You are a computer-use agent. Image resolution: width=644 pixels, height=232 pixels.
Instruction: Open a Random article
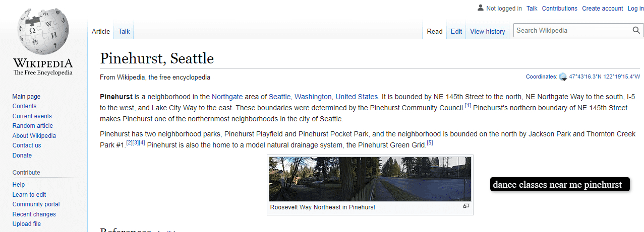coord(33,126)
